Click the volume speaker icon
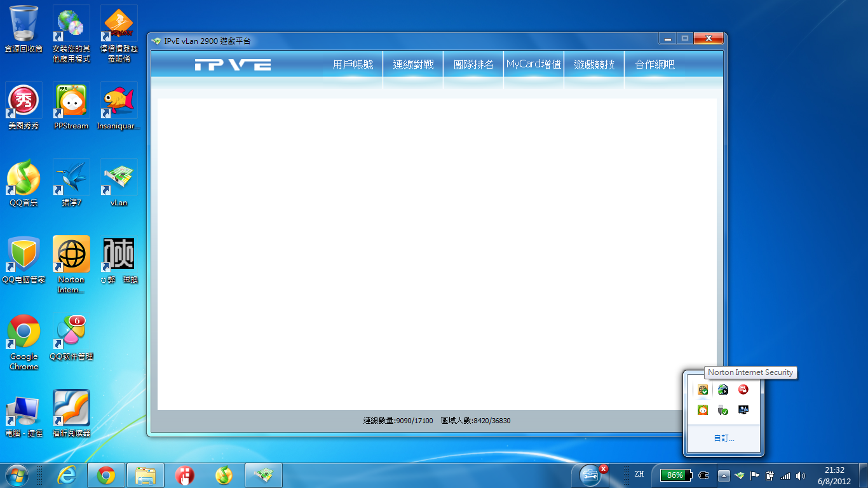This screenshot has height=488, width=868. tap(801, 475)
